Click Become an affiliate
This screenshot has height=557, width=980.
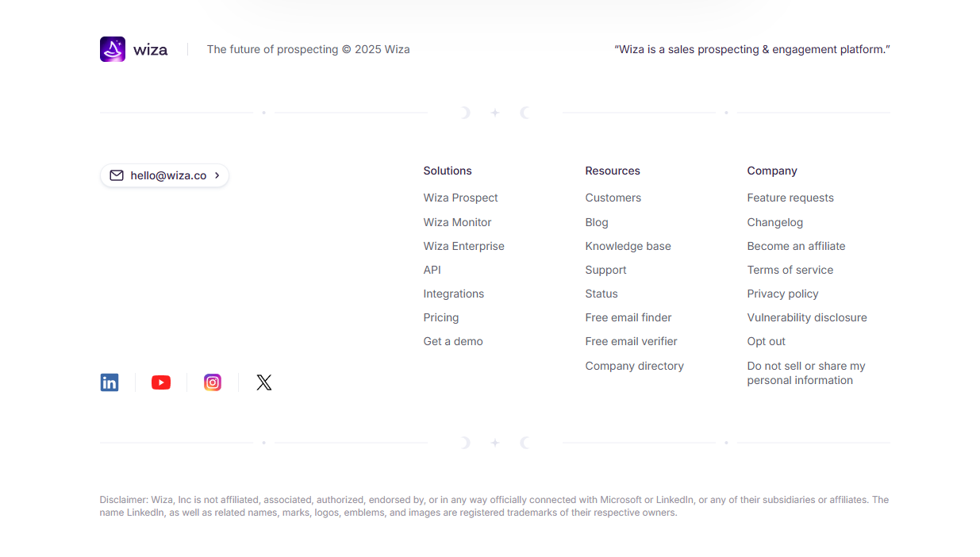click(796, 246)
